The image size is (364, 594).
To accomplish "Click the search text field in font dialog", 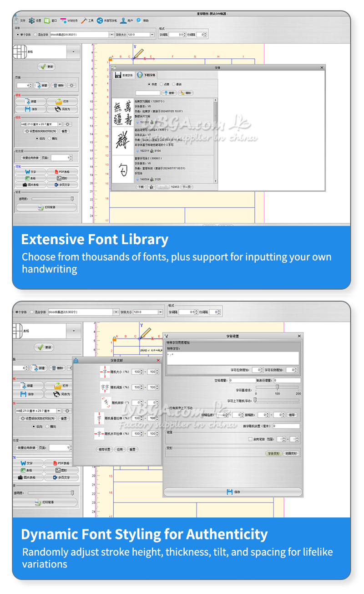I will 147,92.
